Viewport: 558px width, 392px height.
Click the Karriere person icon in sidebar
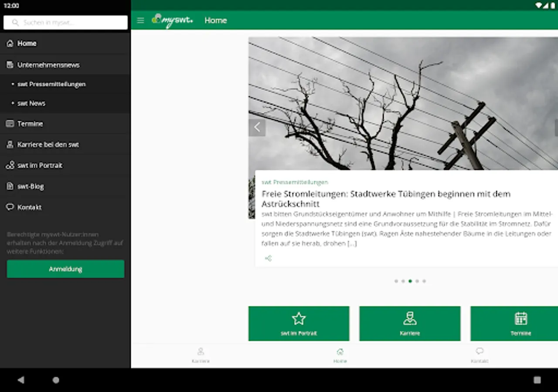(x=10, y=145)
